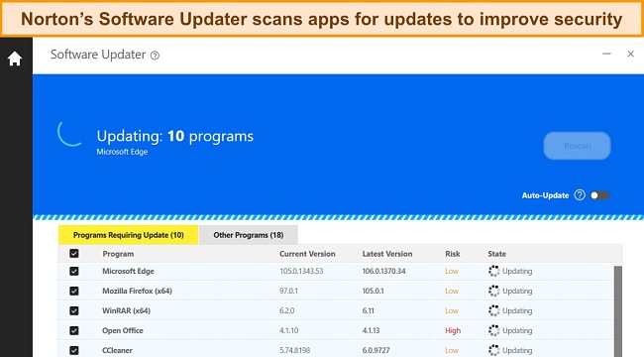The image size is (644, 357).
Task: Click the Rescan button
Action: [577, 146]
